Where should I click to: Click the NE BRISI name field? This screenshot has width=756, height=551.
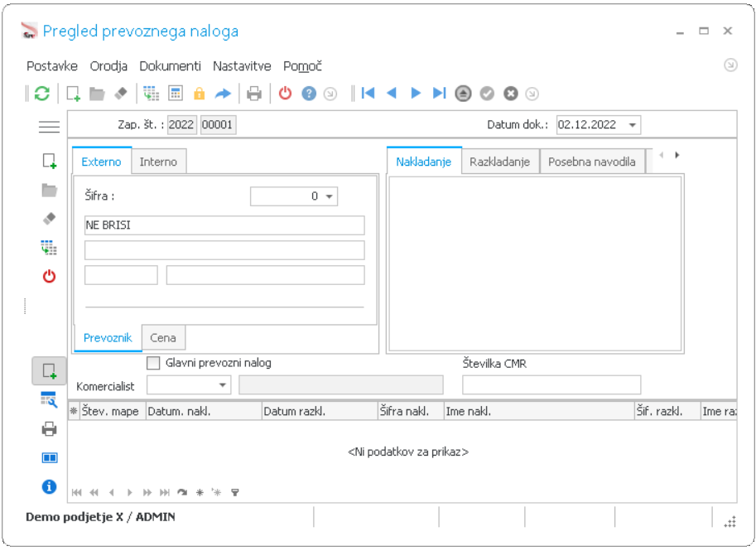[224, 225]
